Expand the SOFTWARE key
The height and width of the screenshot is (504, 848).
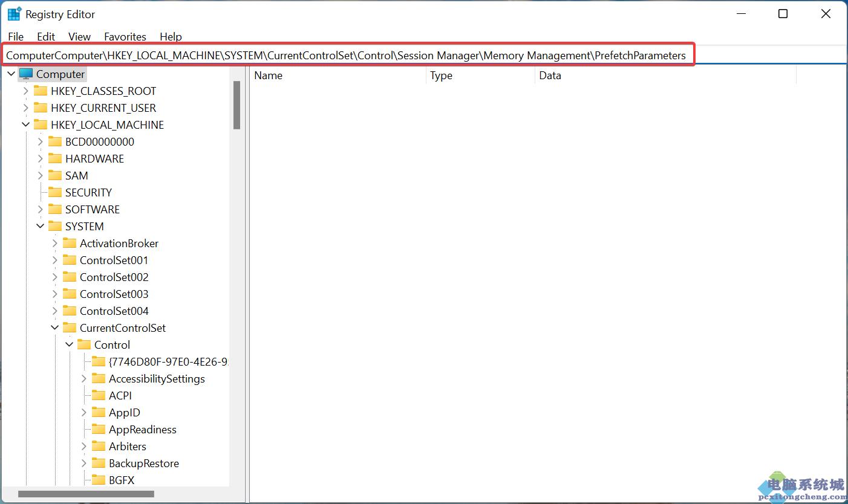(x=40, y=209)
